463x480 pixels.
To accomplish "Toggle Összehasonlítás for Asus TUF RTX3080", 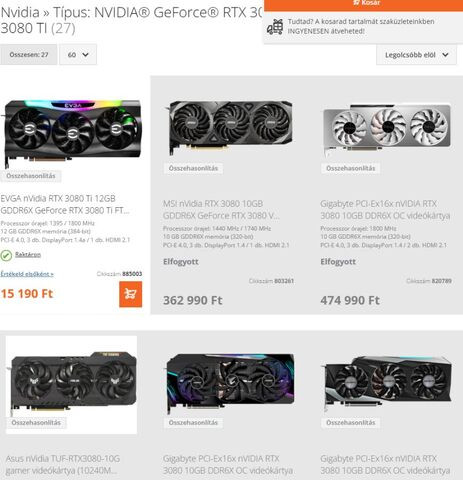I will pyautogui.click(x=36, y=423).
